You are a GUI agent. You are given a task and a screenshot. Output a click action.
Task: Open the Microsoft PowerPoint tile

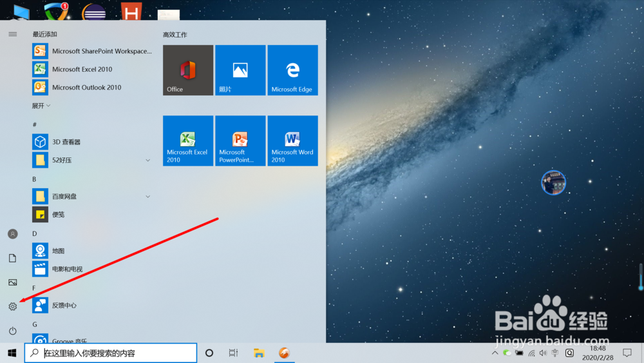pyautogui.click(x=240, y=141)
